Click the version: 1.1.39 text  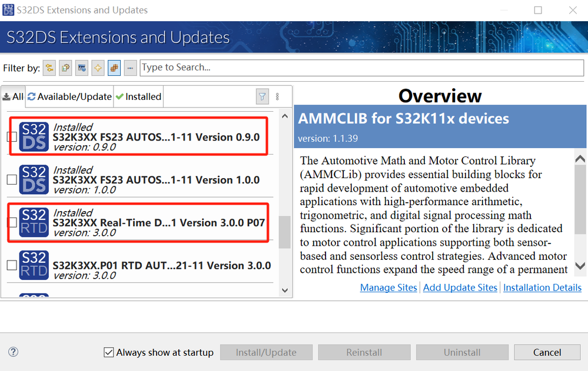(328, 138)
